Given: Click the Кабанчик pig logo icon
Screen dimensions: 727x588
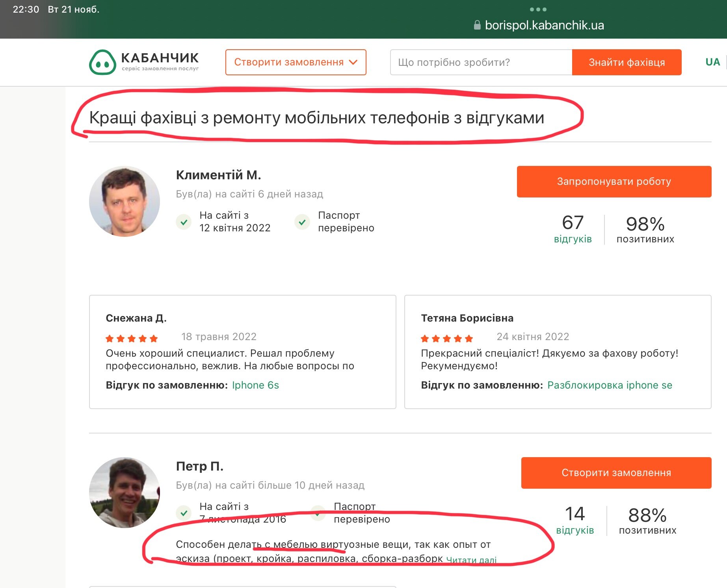Looking at the screenshot, I should pyautogui.click(x=102, y=62).
